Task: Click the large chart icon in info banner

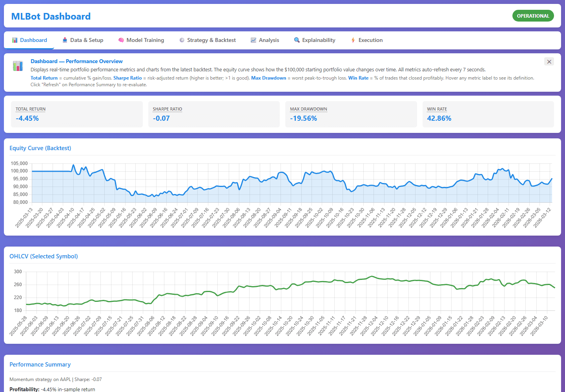Action: 18,66
